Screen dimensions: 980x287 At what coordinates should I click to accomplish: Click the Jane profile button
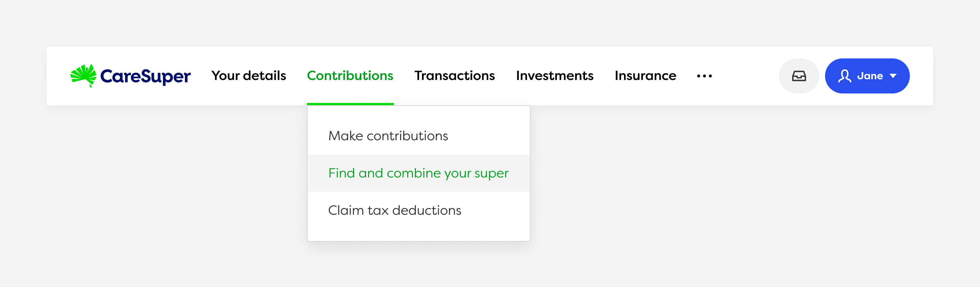(867, 76)
